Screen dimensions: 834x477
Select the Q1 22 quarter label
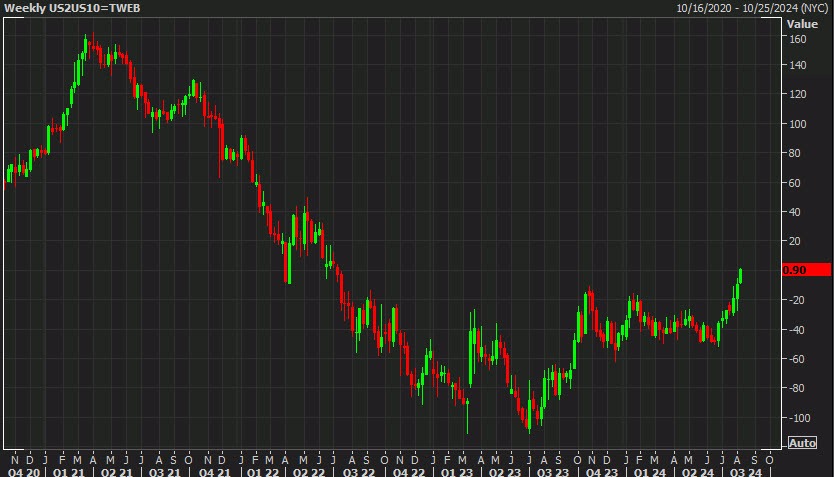(x=263, y=472)
